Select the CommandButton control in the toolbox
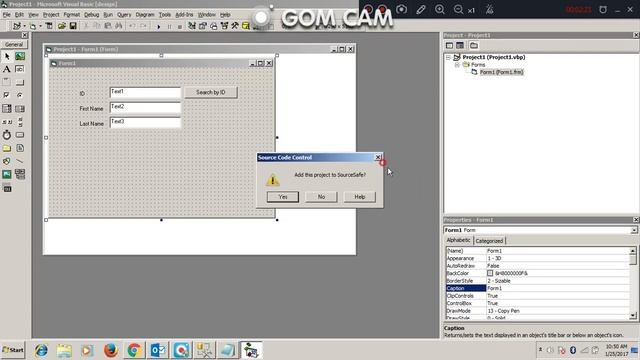 click(20, 82)
